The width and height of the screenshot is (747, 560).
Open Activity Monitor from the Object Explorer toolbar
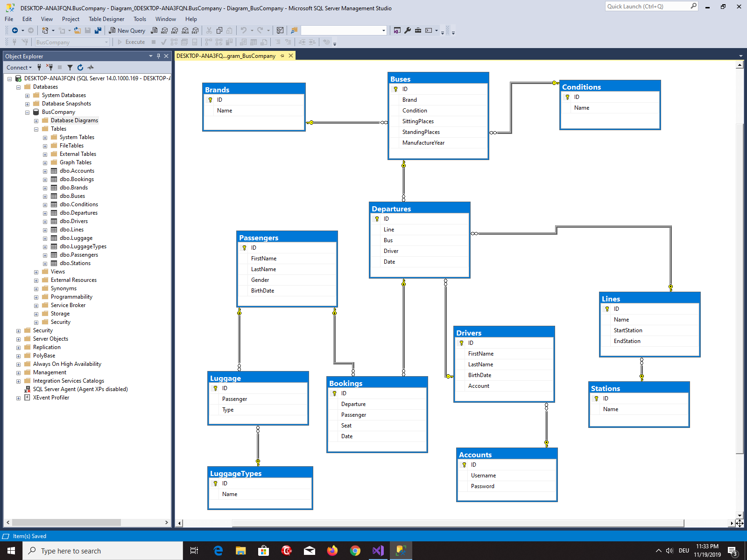point(91,67)
